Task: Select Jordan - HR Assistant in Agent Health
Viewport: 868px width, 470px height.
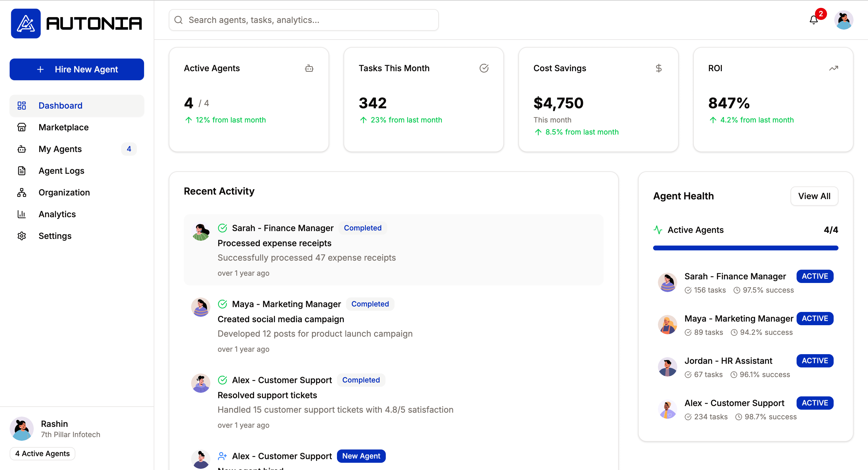Action: [728, 361]
